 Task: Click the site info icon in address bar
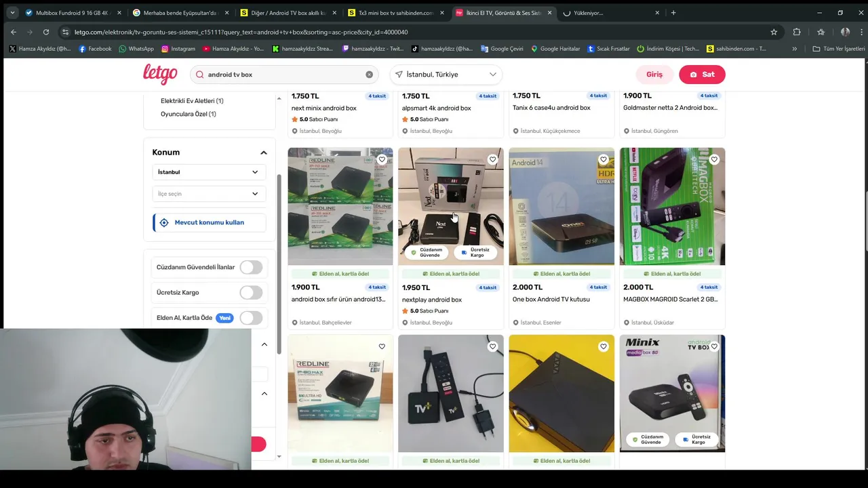point(65,32)
